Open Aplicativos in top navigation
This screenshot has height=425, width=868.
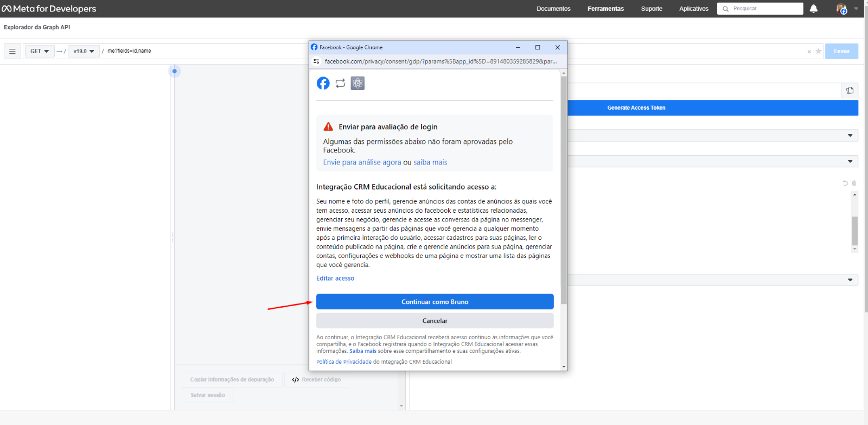click(694, 9)
